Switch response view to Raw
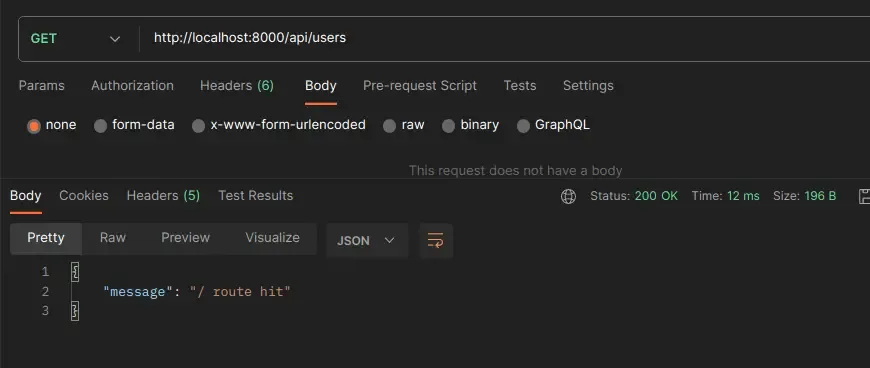870x368 pixels. pyautogui.click(x=113, y=238)
